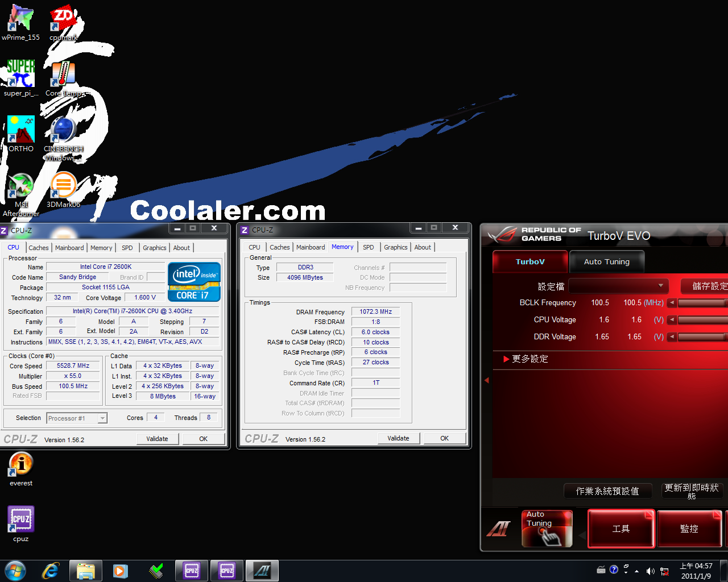Screen dimensions: 728x582
Task: Open the 工具 tools button
Action: [x=621, y=529]
